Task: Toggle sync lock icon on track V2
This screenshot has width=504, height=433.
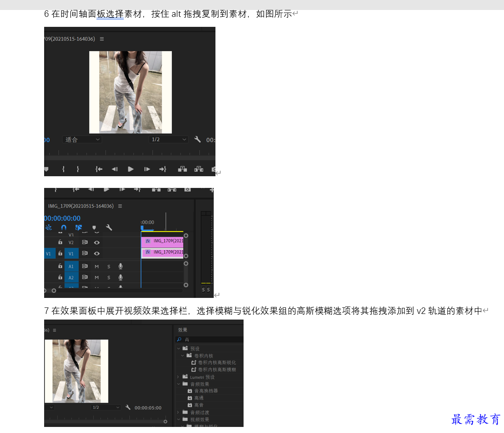Action: pos(85,242)
